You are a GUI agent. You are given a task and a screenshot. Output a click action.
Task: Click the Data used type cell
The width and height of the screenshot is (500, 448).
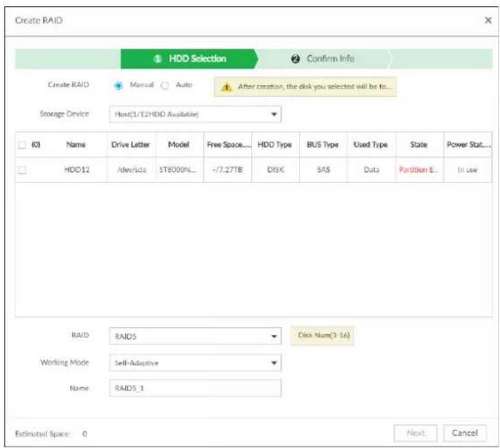click(x=372, y=170)
